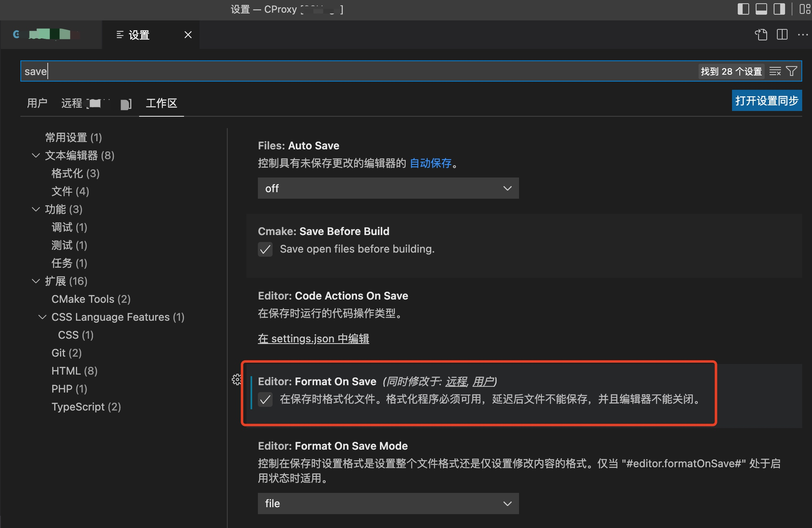Collapse 功能 (3) tree section

click(36, 209)
